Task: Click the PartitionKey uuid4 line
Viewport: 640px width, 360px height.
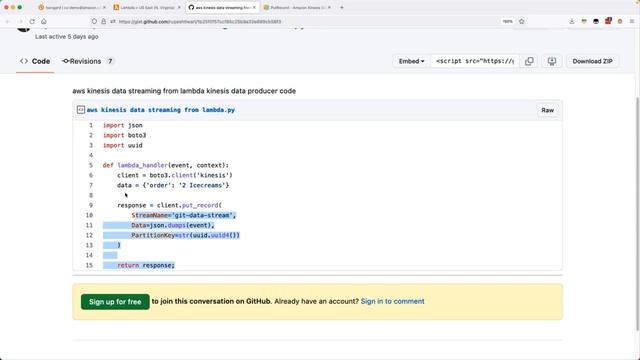Action: (x=186, y=235)
